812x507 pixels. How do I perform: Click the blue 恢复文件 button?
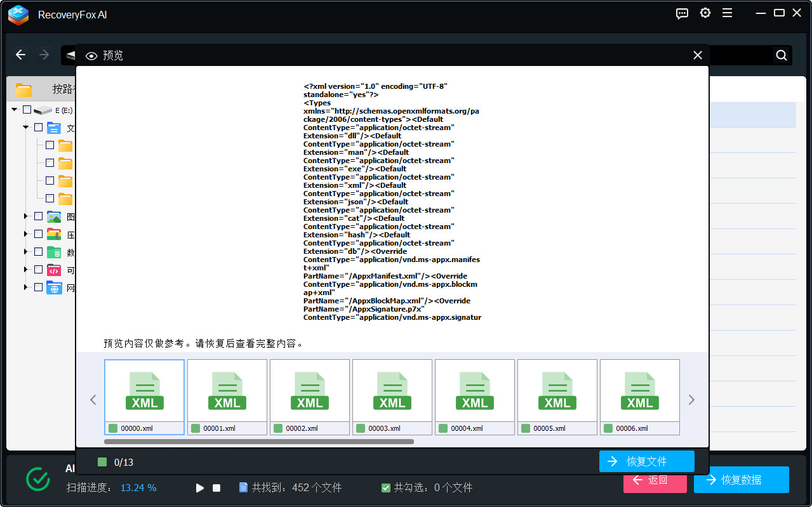coord(646,461)
